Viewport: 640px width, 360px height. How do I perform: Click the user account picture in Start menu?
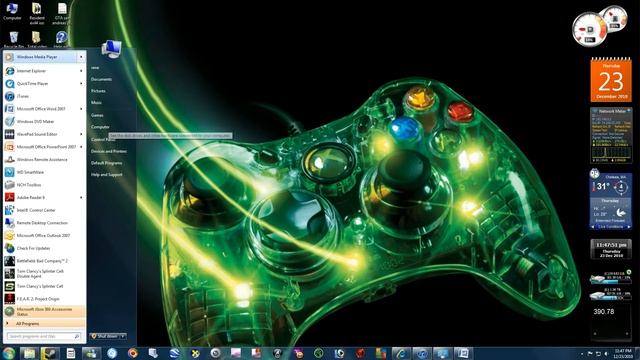click(x=111, y=49)
